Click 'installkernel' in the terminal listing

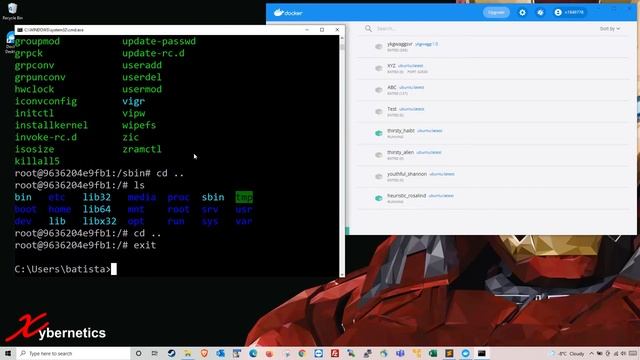(51, 125)
